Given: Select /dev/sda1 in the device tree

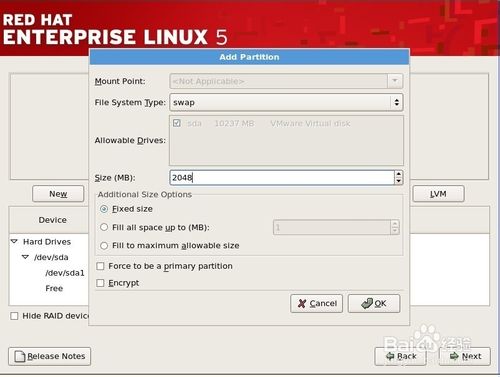Looking at the screenshot, I should click(65, 273).
